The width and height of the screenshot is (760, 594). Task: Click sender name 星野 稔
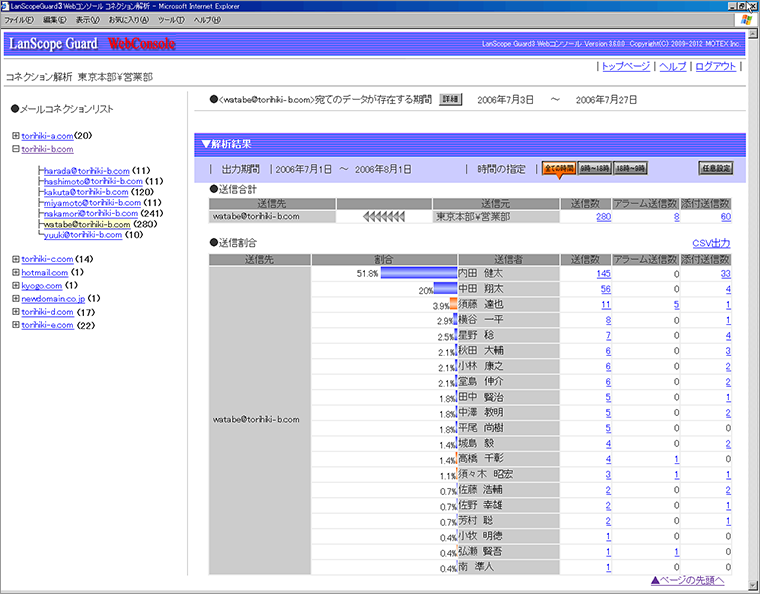pos(476,335)
